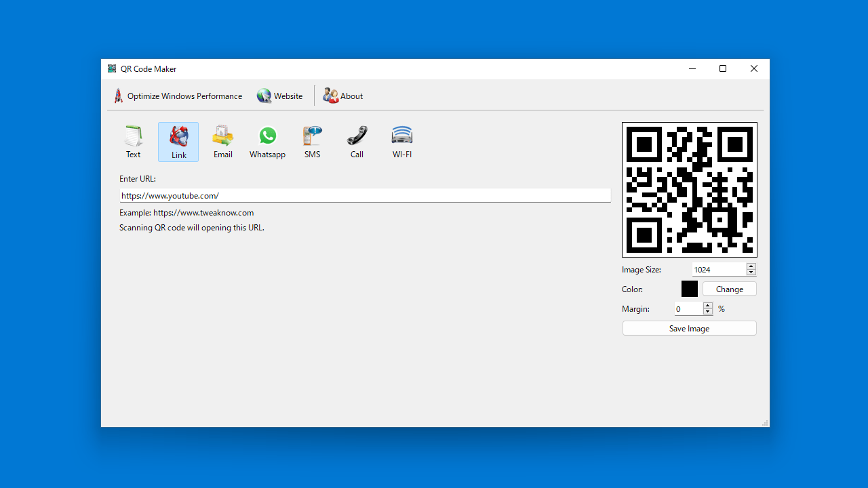The height and width of the screenshot is (488, 868).
Task: Click the Enter URL input field
Action: (x=366, y=195)
